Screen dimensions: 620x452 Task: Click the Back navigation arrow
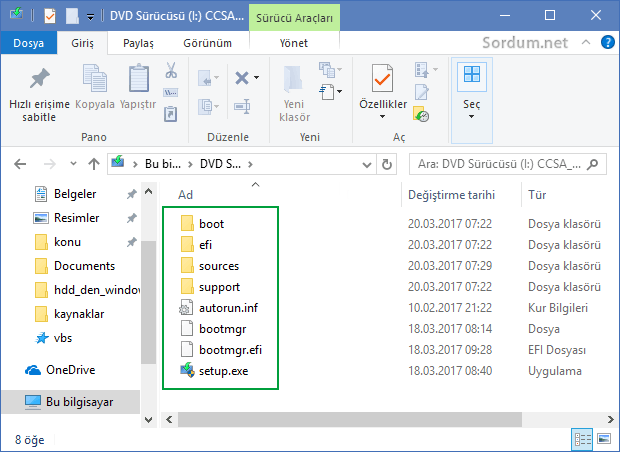(x=20, y=164)
